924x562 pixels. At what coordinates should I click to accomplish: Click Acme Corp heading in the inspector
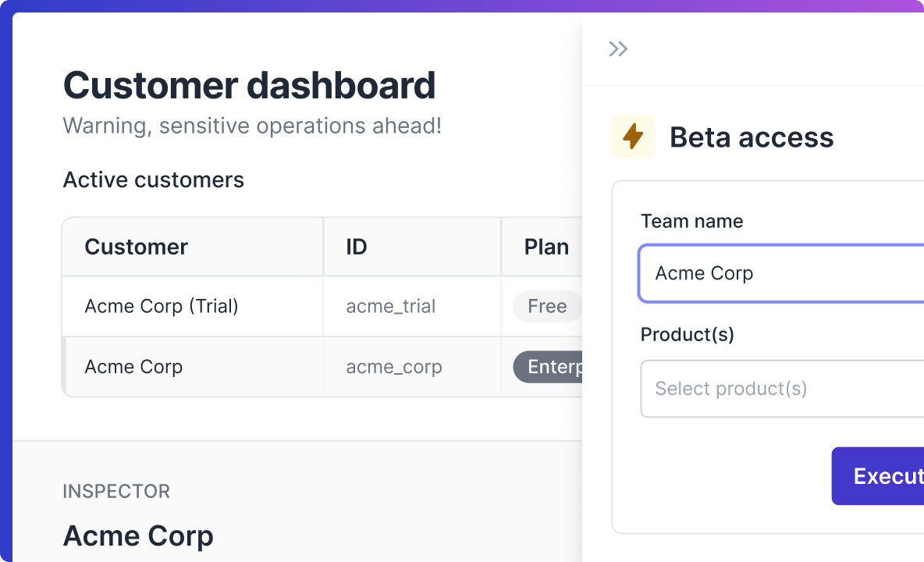[137, 535]
